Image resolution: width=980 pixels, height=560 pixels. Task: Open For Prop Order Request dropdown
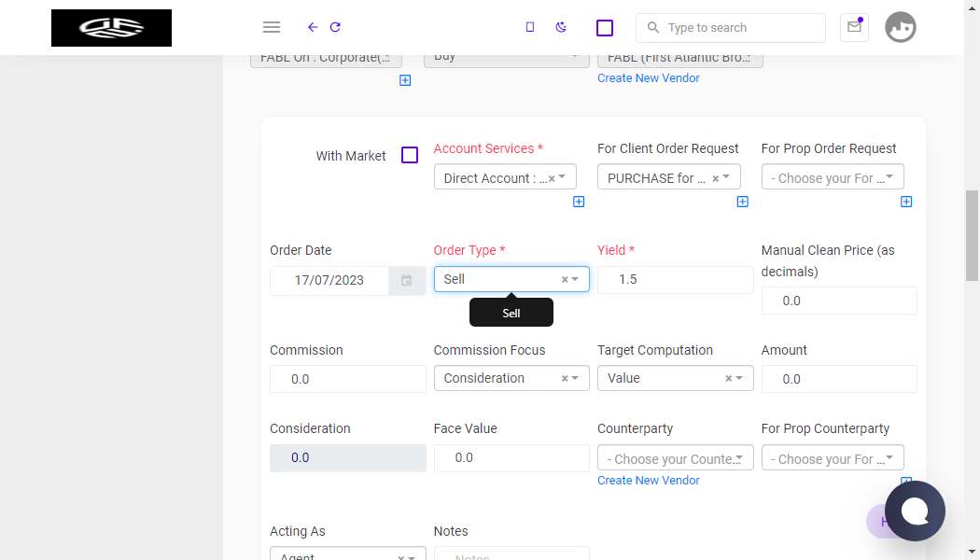pos(833,177)
